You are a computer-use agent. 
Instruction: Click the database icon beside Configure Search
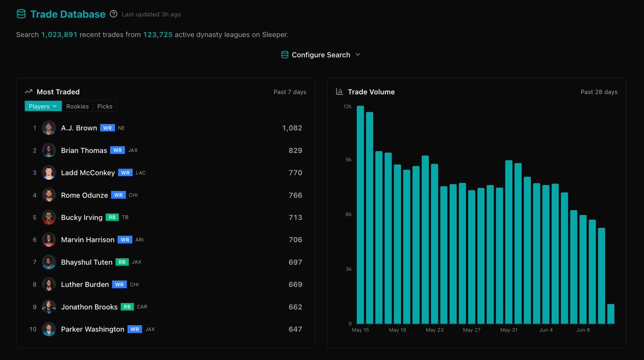tap(285, 55)
